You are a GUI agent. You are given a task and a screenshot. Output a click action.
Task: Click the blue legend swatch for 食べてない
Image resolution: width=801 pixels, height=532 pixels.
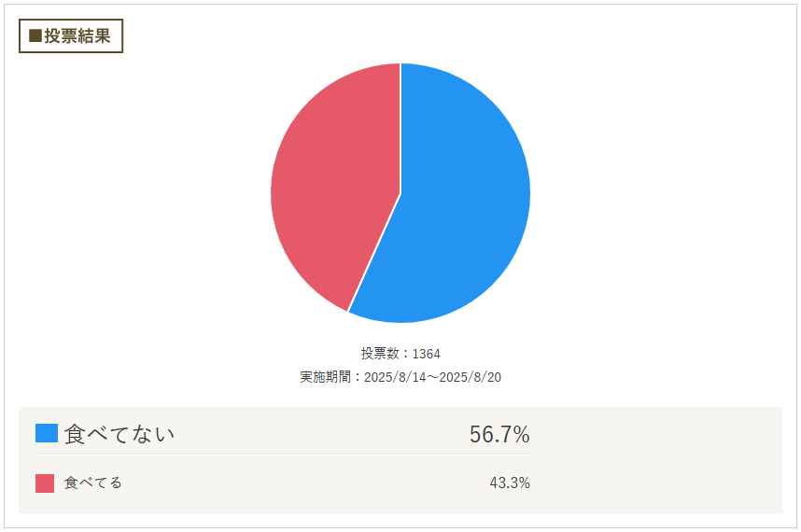46,433
